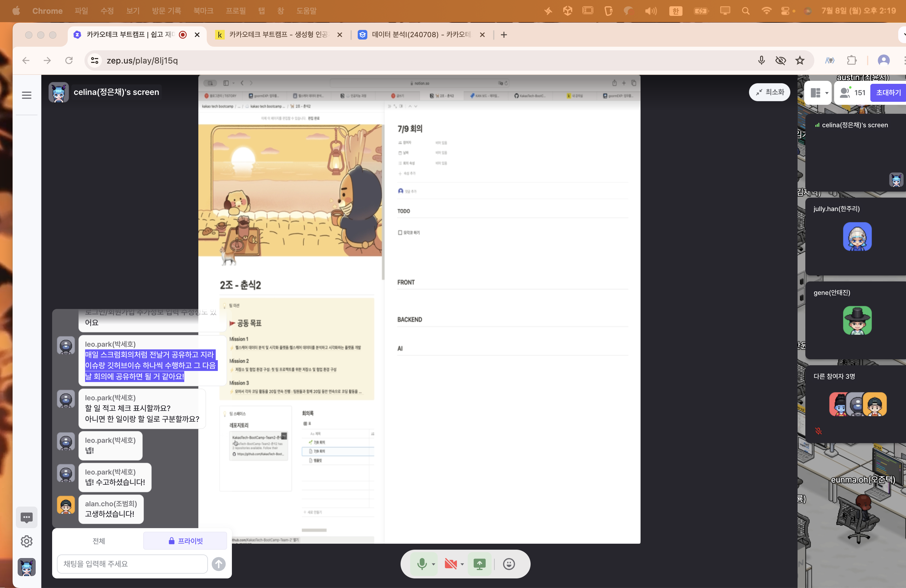The height and width of the screenshot is (588, 906).
Task: Select gene(안태진) participant avatar
Action: [x=857, y=320]
